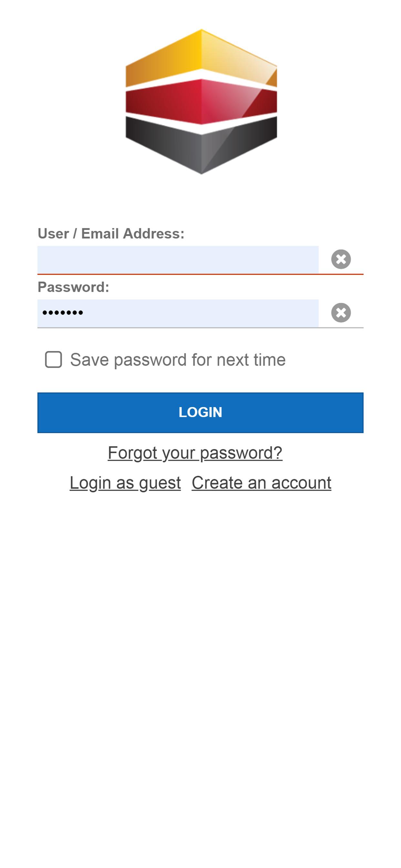Click the red middle band of logo
Image resolution: width=401 pixels, height=868 pixels.
click(x=201, y=101)
